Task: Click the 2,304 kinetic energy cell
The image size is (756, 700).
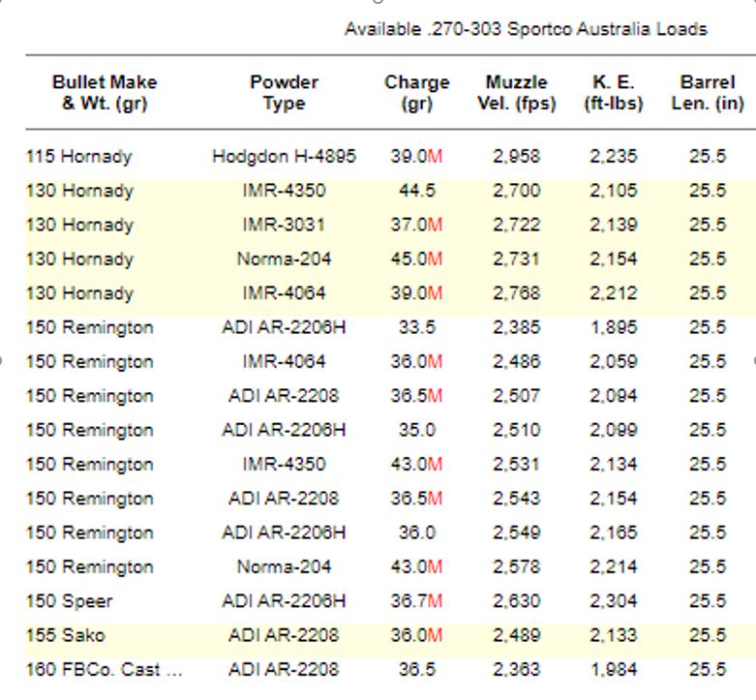Action: click(x=613, y=601)
